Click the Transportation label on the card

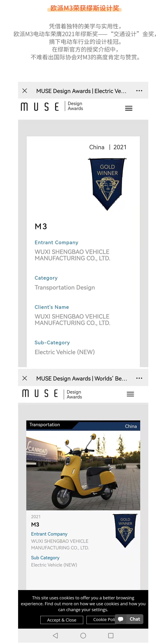[x=45, y=425]
